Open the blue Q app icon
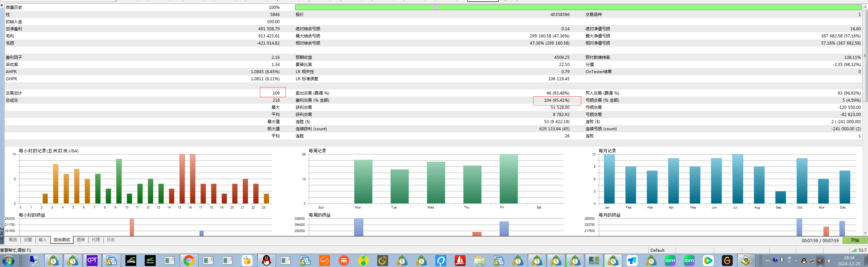The width and height of the screenshot is (868, 267). [x=440, y=261]
